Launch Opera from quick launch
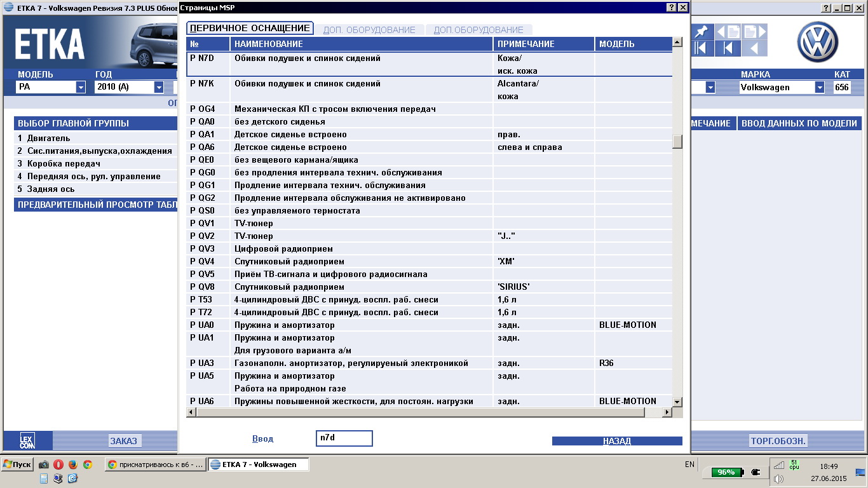868x488 pixels. [58, 464]
